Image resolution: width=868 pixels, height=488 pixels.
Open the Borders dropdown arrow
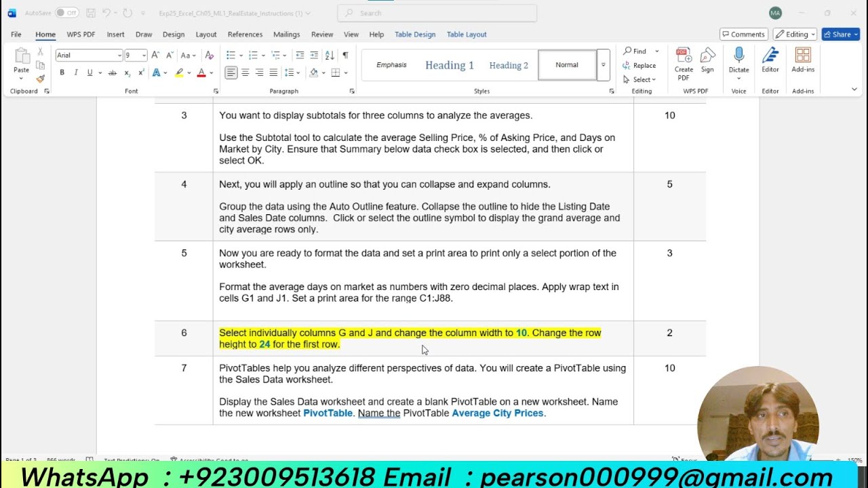point(346,73)
